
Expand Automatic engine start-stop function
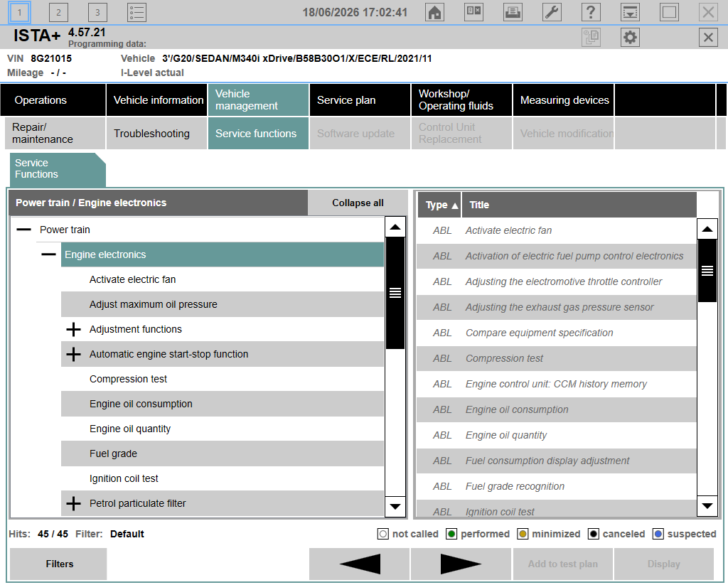73,354
